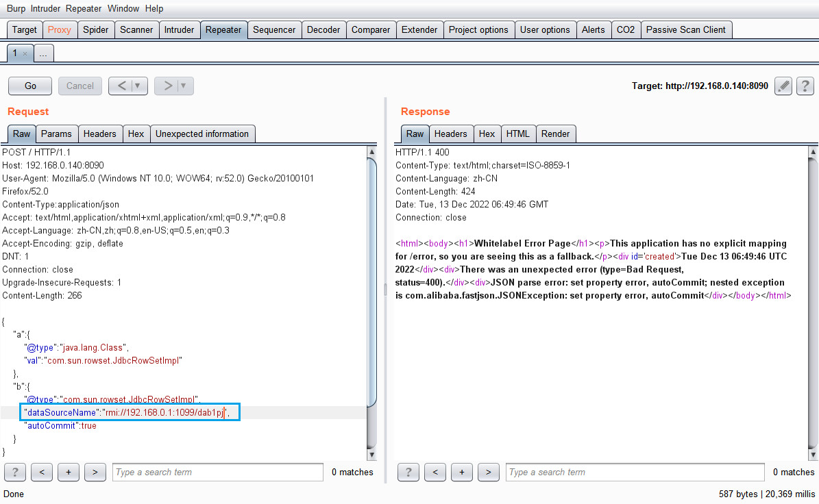The image size is (819, 504).
Task: Expand the forward history dropdown arrow
Action: click(x=184, y=86)
